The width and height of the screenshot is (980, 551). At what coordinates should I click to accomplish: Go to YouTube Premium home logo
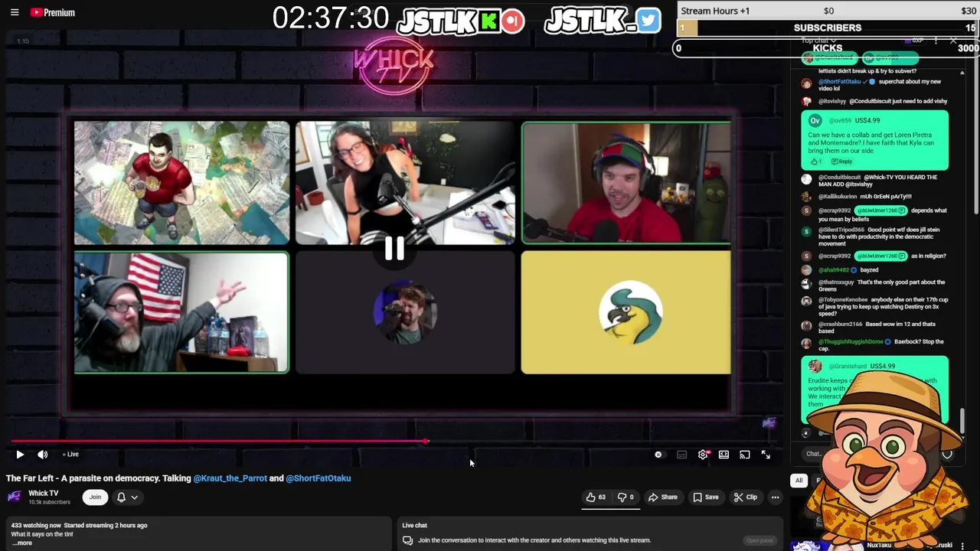[52, 12]
